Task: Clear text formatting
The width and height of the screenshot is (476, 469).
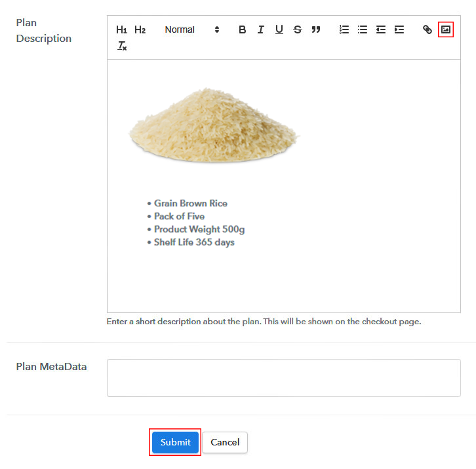Action: tap(122, 46)
